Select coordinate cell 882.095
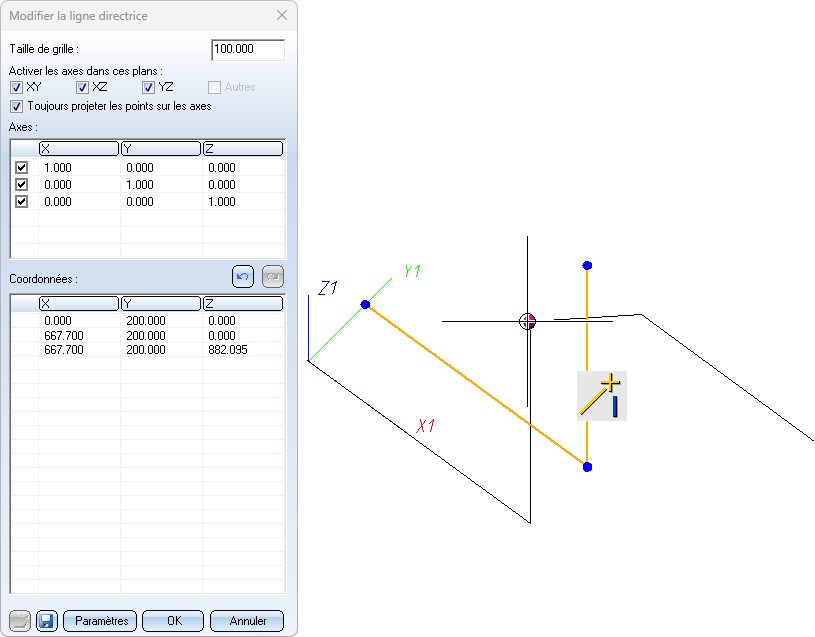 244,350
